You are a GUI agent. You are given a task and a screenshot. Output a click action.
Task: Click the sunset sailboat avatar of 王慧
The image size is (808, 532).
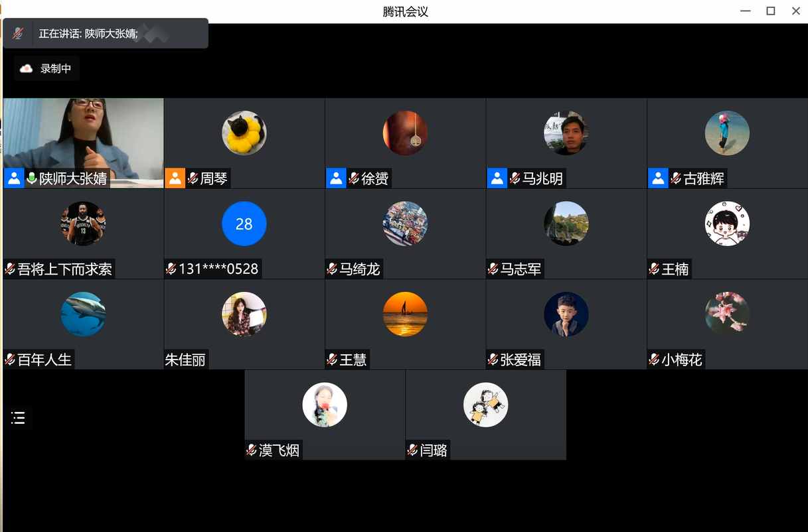(x=405, y=314)
